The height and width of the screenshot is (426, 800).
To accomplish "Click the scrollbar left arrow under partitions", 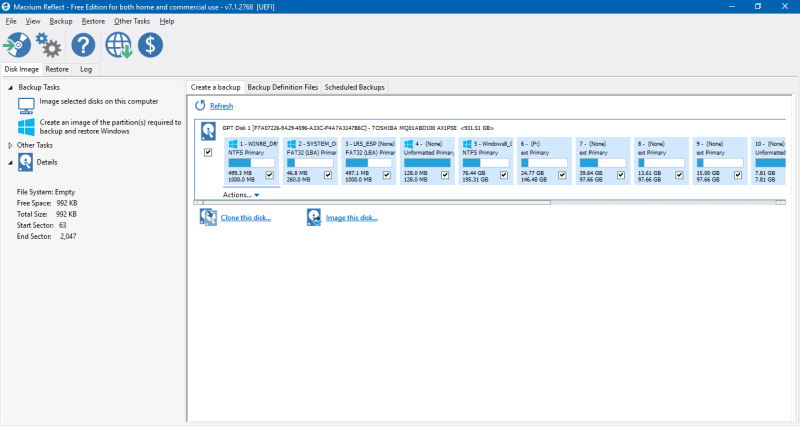I will (198, 203).
